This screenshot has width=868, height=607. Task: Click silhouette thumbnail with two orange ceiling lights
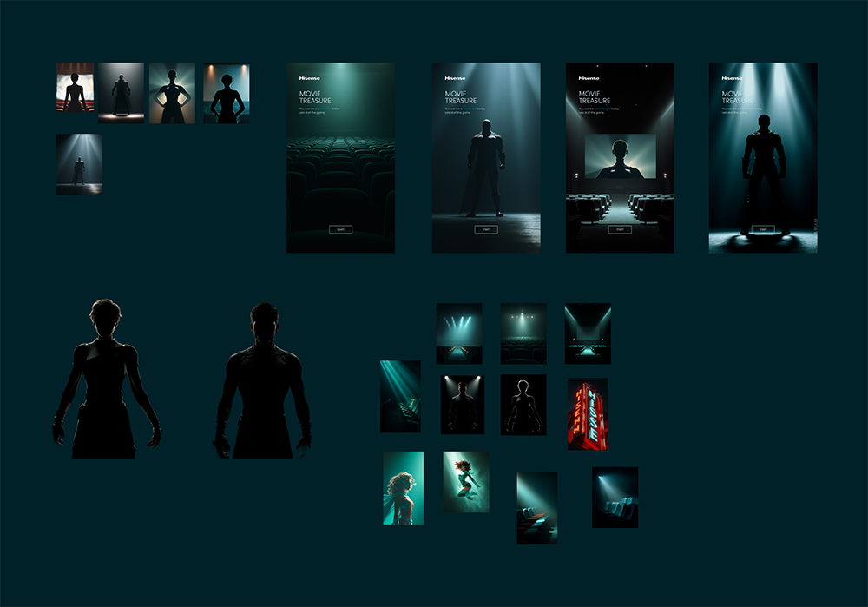coord(226,93)
